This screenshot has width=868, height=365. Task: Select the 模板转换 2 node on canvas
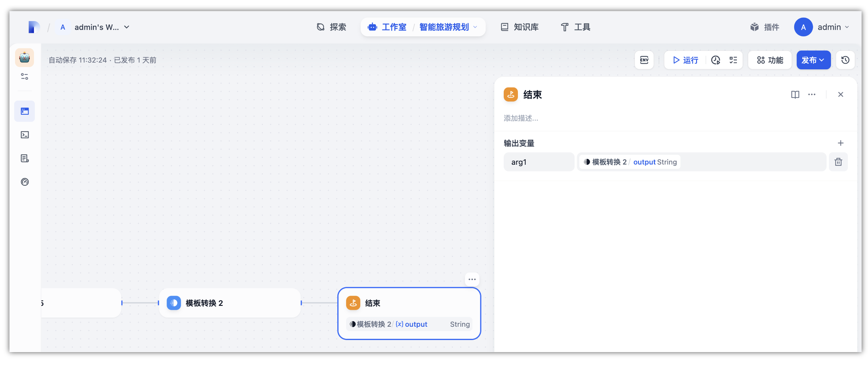click(x=230, y=303)
